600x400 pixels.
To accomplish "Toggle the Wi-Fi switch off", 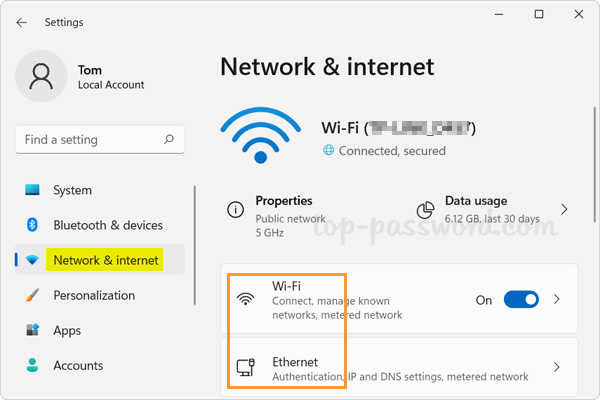I will click(x=520, y=299).
